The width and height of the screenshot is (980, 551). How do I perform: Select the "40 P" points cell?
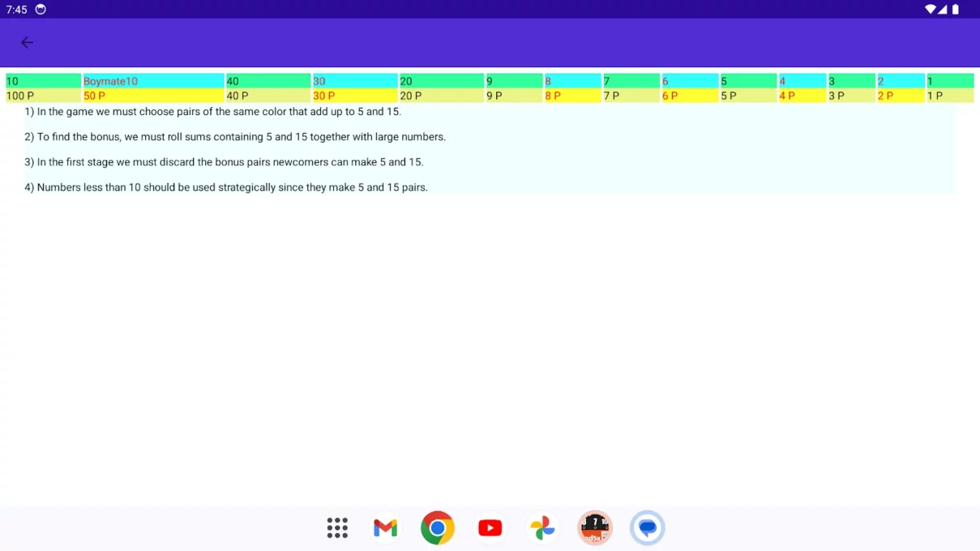(x=268, y=96)
